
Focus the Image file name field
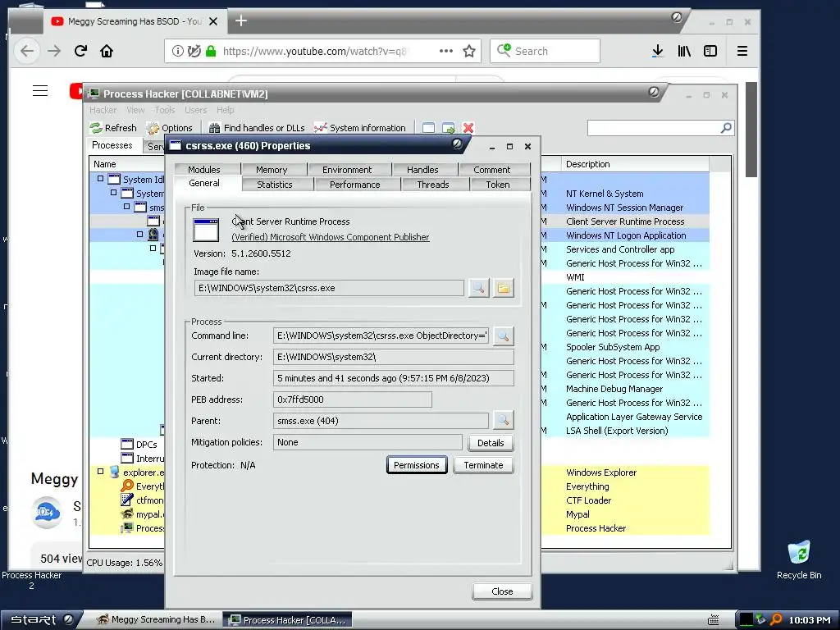(329, 288)
